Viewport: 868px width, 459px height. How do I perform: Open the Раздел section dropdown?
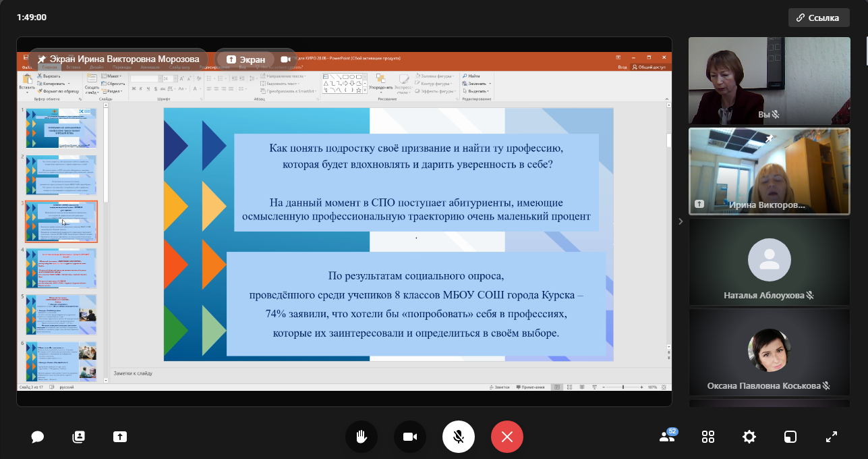coord(112,91)
